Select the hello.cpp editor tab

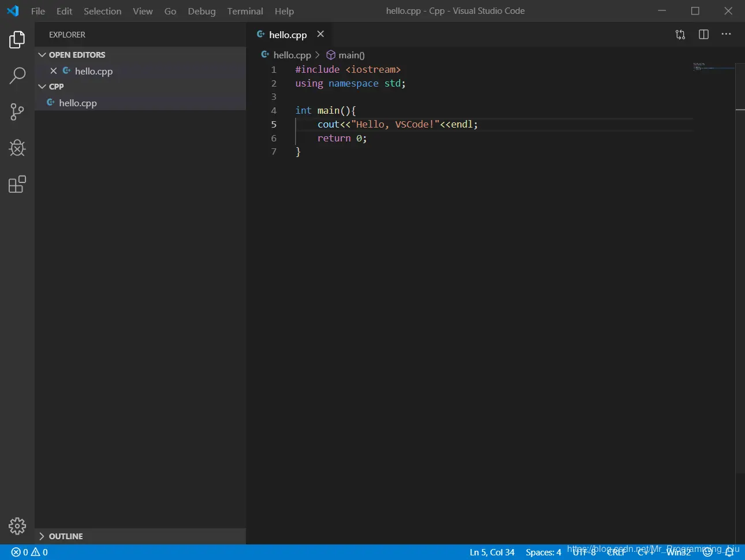click(289, 35)
